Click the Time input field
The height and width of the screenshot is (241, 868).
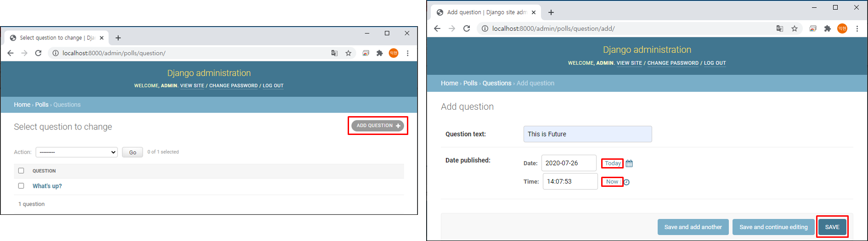click(x=570, y=181)
